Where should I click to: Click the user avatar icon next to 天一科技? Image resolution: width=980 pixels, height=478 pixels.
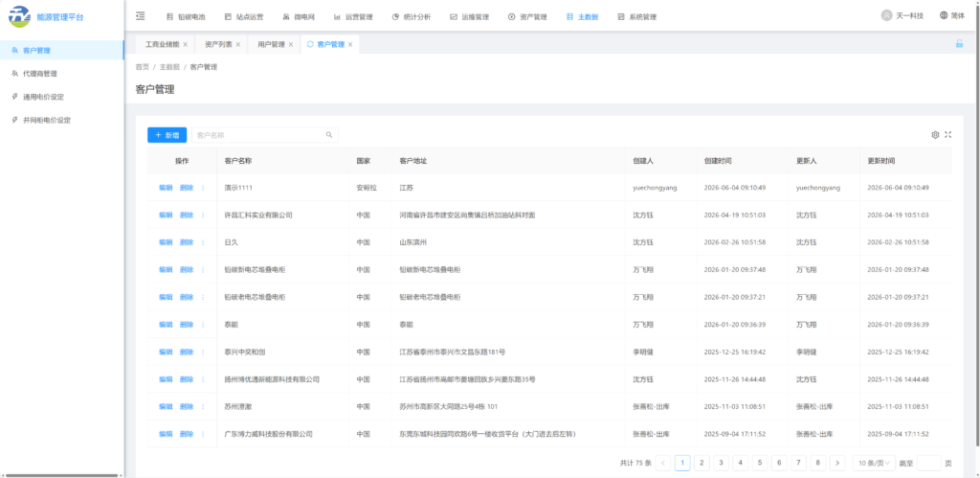click(x=886, y=15)
